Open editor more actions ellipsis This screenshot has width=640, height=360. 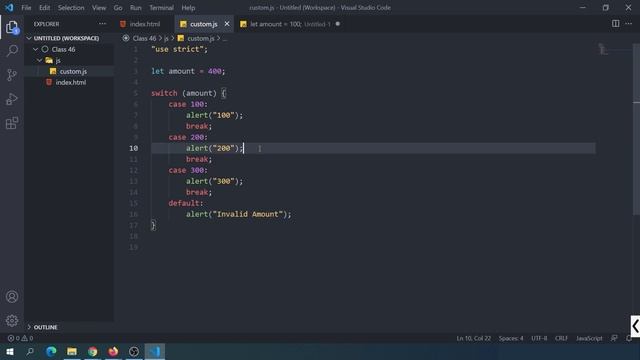[x=629, y=24]
